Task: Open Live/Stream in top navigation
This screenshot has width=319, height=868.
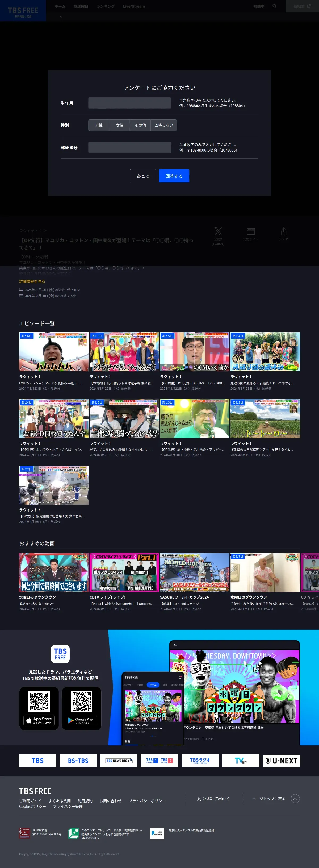Action: pos(134,6)
